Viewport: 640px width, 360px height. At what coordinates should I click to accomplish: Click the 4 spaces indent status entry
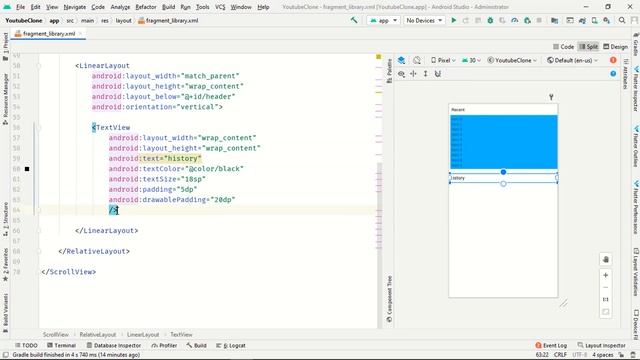(x=603, y=355)
